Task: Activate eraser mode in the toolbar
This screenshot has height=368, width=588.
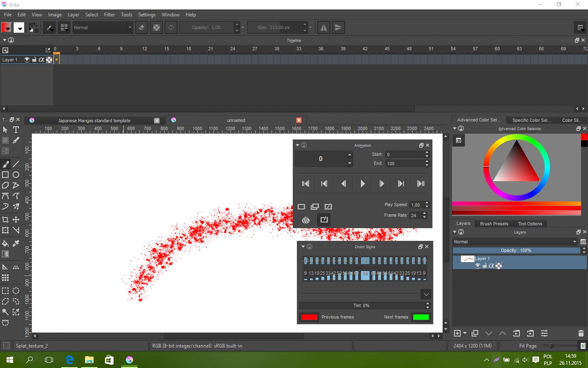Action: pos(142,27)
